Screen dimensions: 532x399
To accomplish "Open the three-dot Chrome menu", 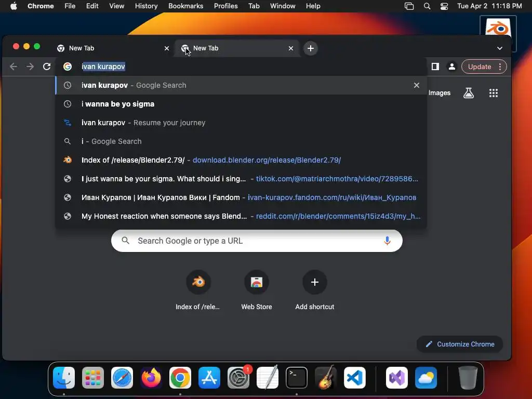I will point(500,66).
